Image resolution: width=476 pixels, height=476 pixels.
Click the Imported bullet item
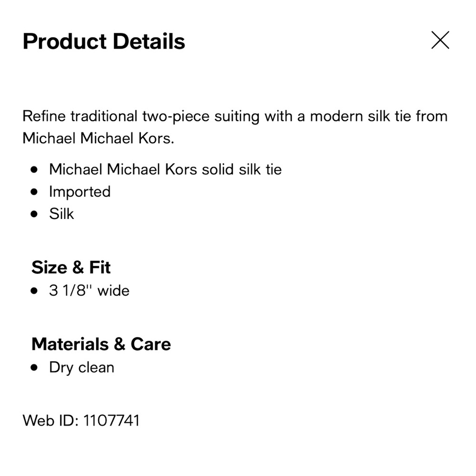(79, 192)
